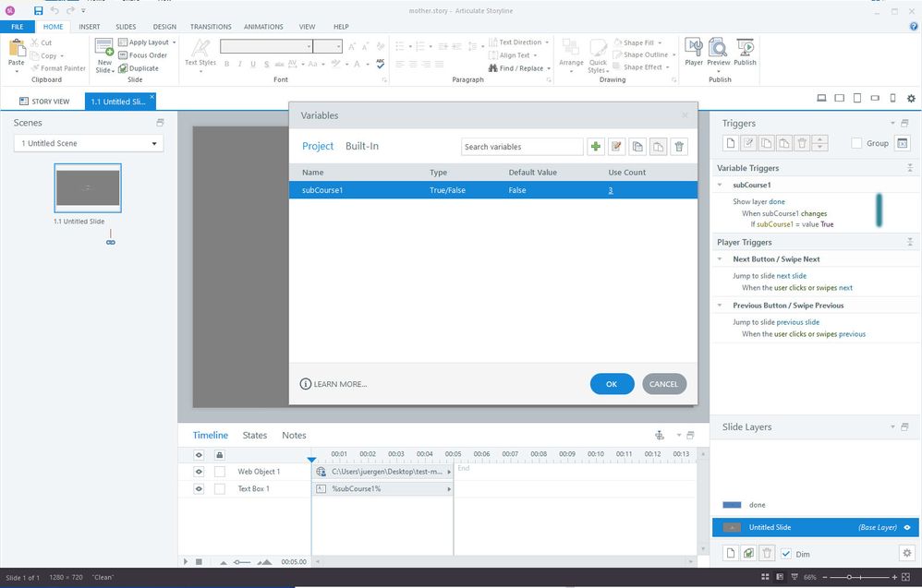Image resolution: width=922 pixels, height=588 pixels.
Task: Click the Use Count link 3
Action: click(x=610, y=190)
